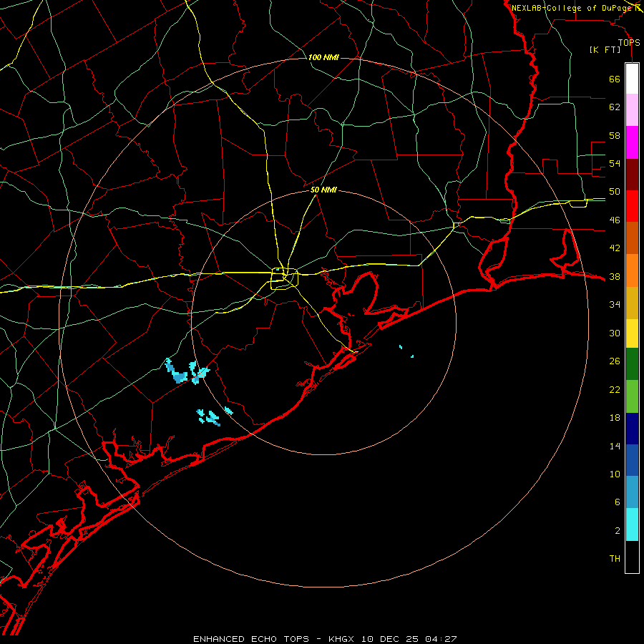Pick the dark maroon legend swatch
Viewport: 644px width, 644px height.
pos(632,175)
